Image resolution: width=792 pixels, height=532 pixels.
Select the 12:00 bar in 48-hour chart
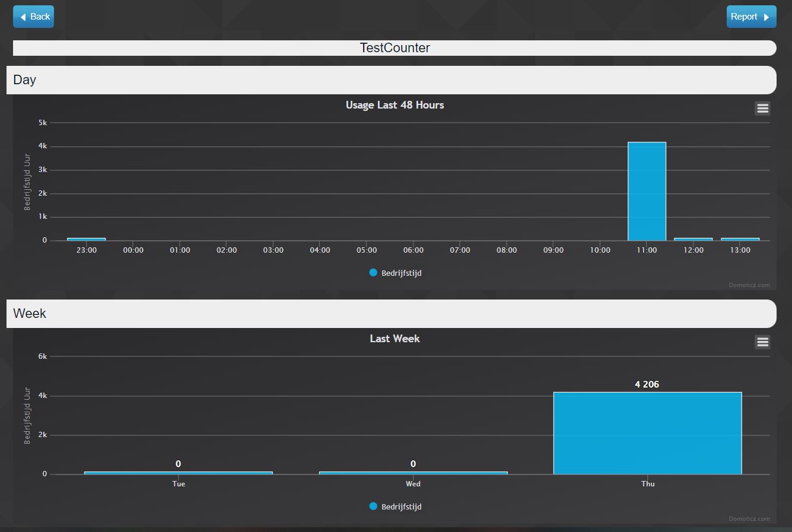point(694,239)
